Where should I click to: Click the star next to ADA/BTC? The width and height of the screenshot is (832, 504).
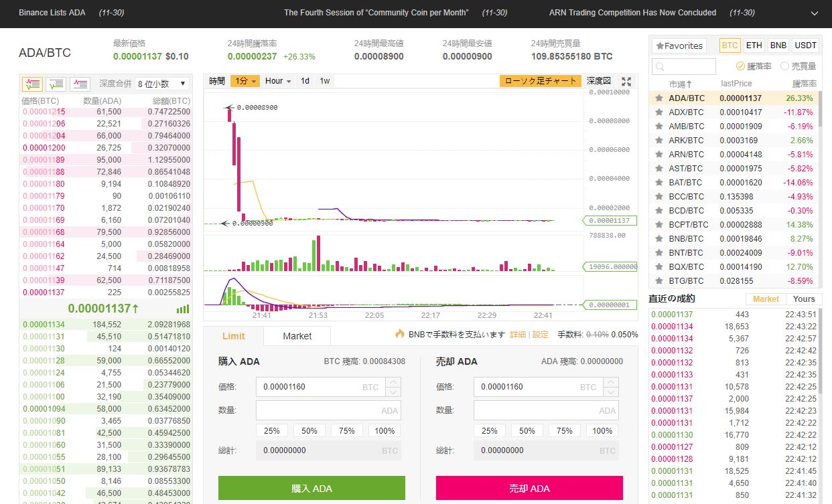659,98
